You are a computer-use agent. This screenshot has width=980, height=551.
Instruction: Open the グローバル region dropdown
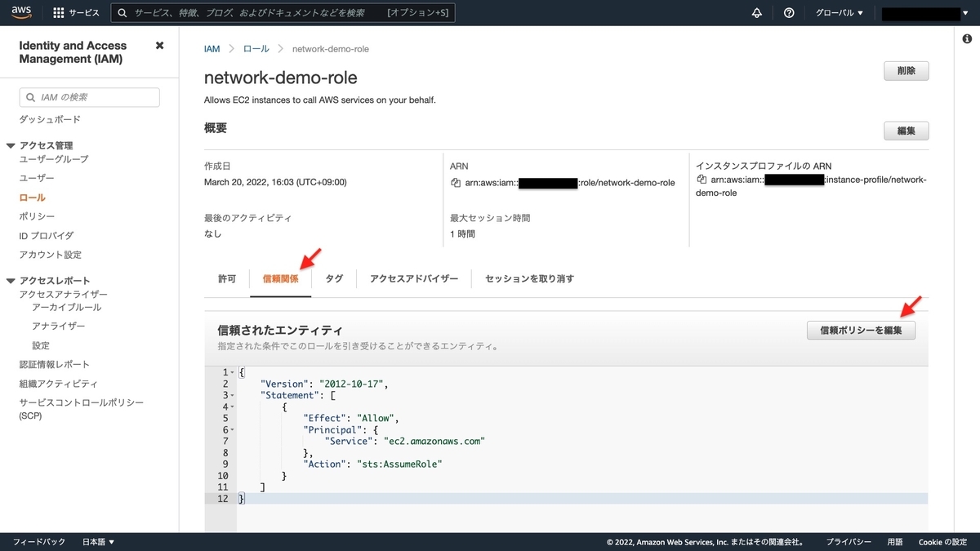click(840, 13)
